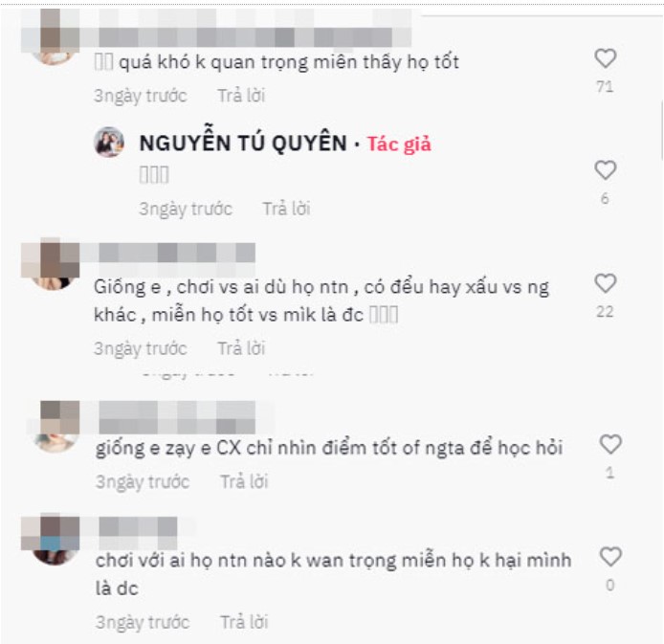Open Nguyễn Tú Quyên's avatar picture

[109, 143]
